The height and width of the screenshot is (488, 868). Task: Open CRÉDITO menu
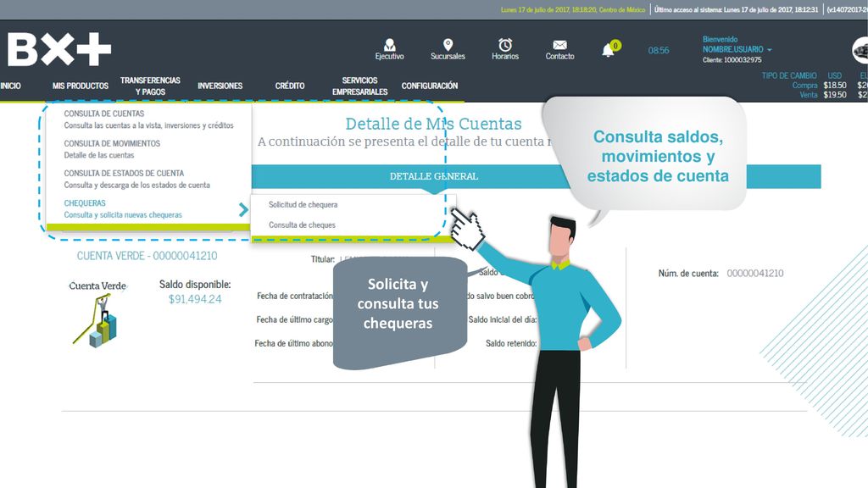pyautogui.click(x=290, y=86)
